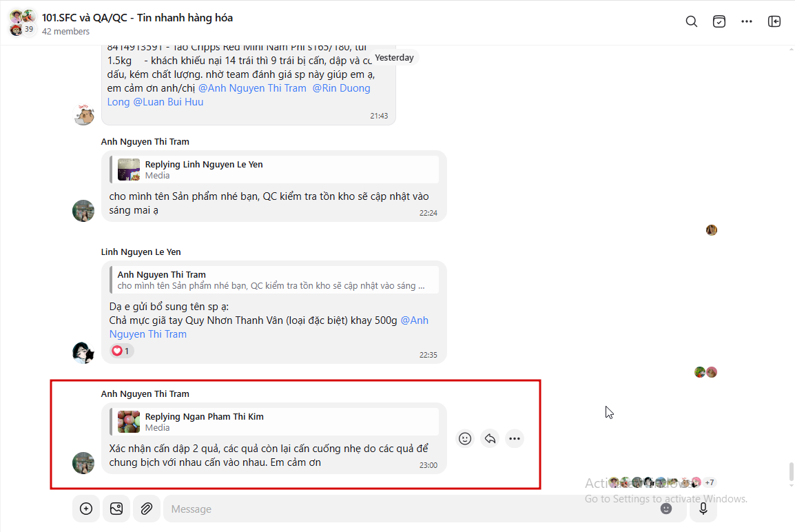Open the Replying Ngan Pham Thi Kim quote

(274, 422)
